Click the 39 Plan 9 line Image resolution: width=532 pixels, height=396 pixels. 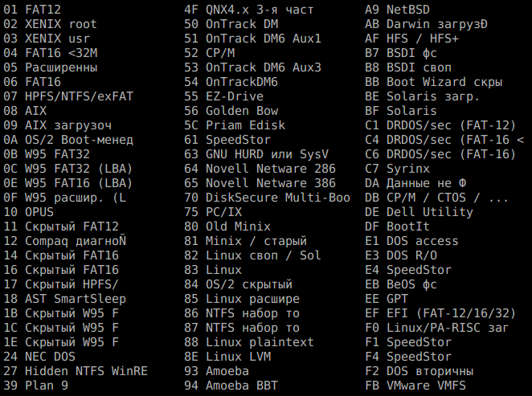(35, 386)
